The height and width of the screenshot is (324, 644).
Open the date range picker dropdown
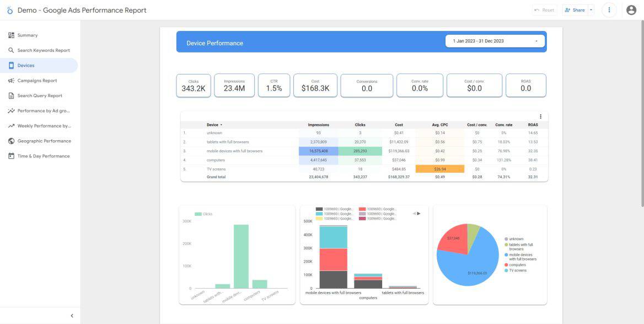click(x=495, y=41)
